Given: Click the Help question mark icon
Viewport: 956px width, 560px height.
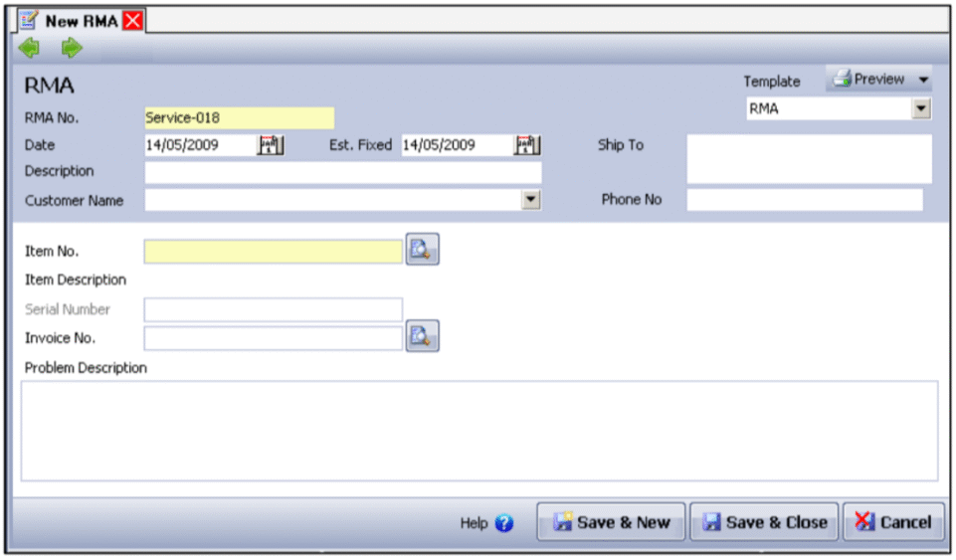Looking at the screenshot, I should point(504,523).
